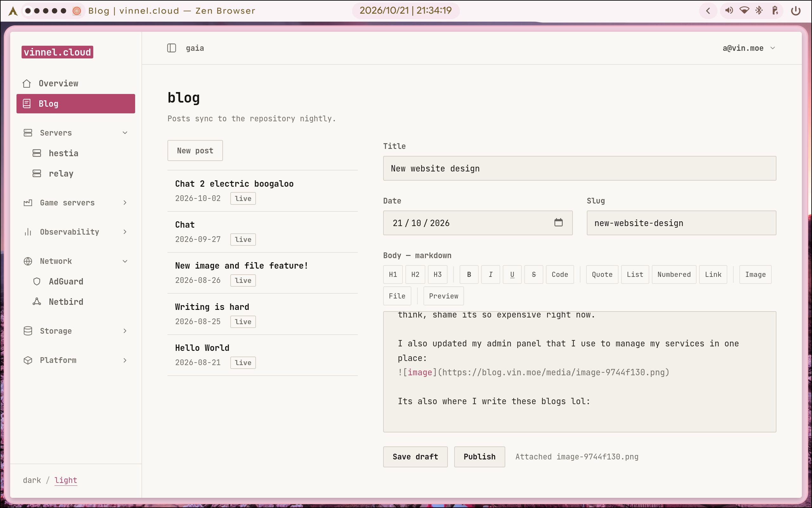The height and width of the screenshot is (508, 812).
Task: Toggle italic formatting I button
Action: [x=491, y=275]
